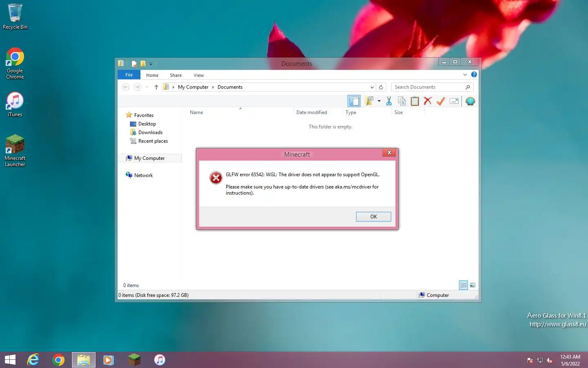Expand the arrow between My Computer and Documents
Image resolution: width=588 pixels, height=368 pixels.
pos(213,87)
